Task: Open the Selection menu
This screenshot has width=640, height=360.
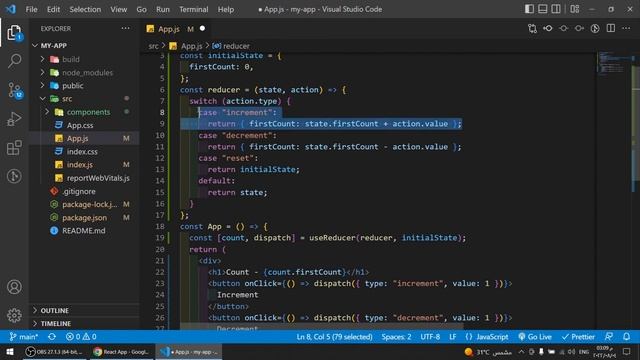Action: pyautogui.click(x=85, y=9)
